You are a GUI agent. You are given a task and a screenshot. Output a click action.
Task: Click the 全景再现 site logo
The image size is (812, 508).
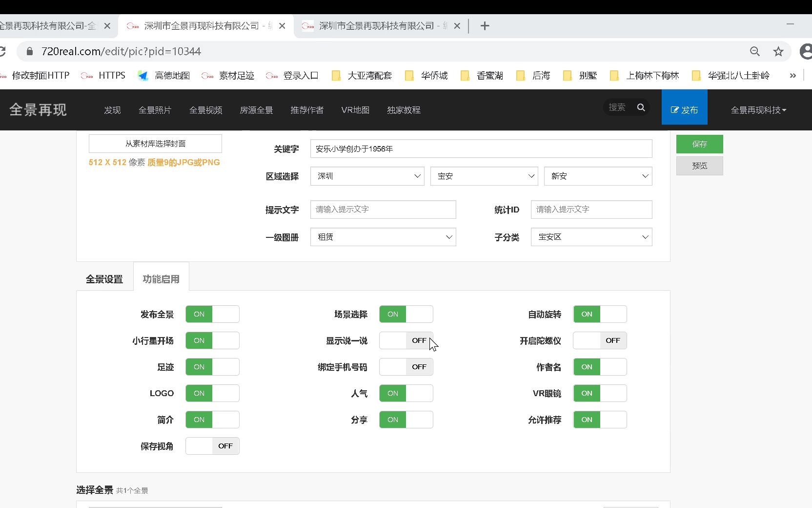[x=38, y=110]
